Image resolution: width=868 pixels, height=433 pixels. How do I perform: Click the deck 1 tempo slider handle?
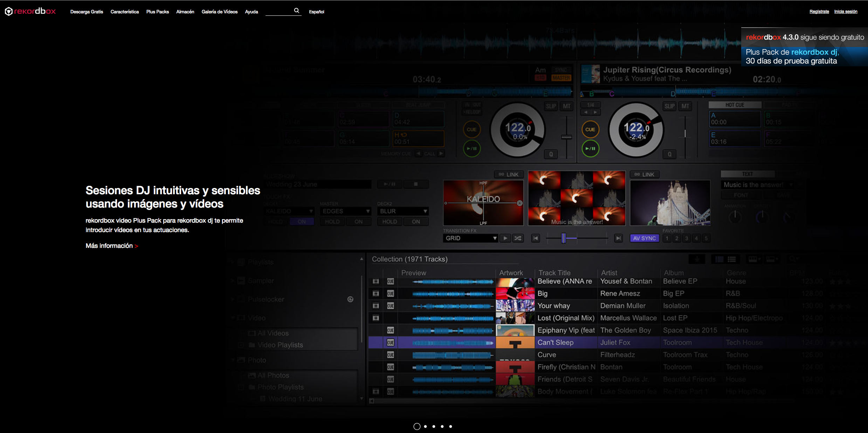[x=566, y=137]
